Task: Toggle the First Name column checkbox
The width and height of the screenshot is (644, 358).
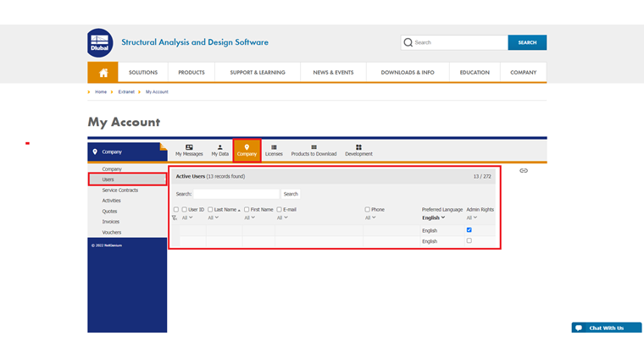Action: click(247, 210)
